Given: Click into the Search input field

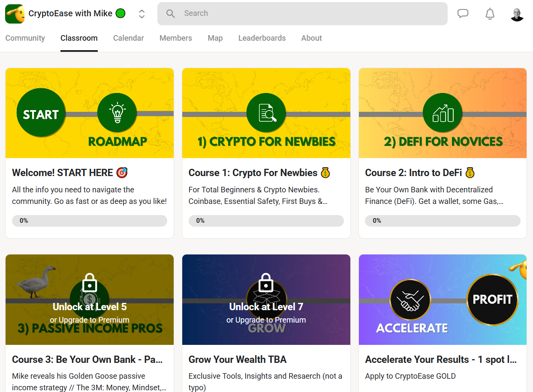Looking at the screenshot, I should [309, 14].
